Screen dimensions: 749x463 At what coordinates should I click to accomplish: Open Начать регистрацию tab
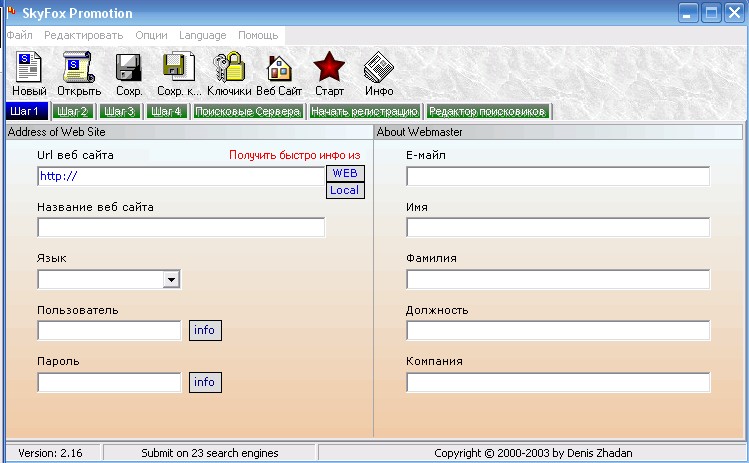tap(364, 112)
